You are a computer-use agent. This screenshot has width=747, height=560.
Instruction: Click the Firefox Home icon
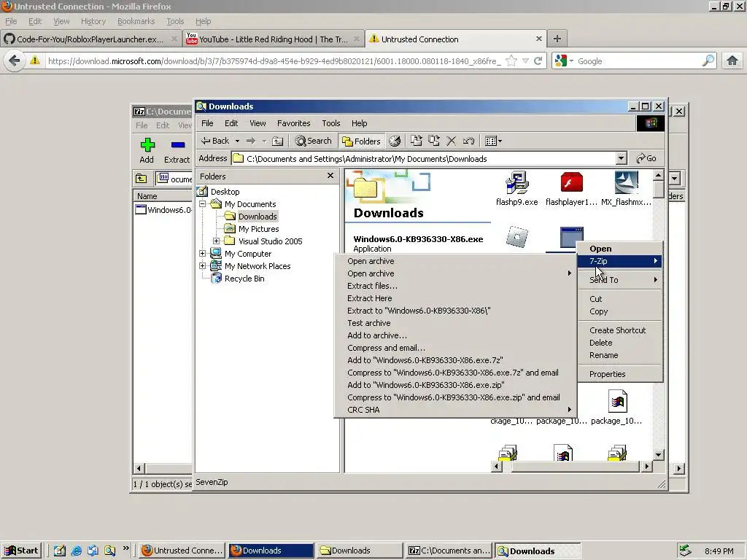pos(732,61)
